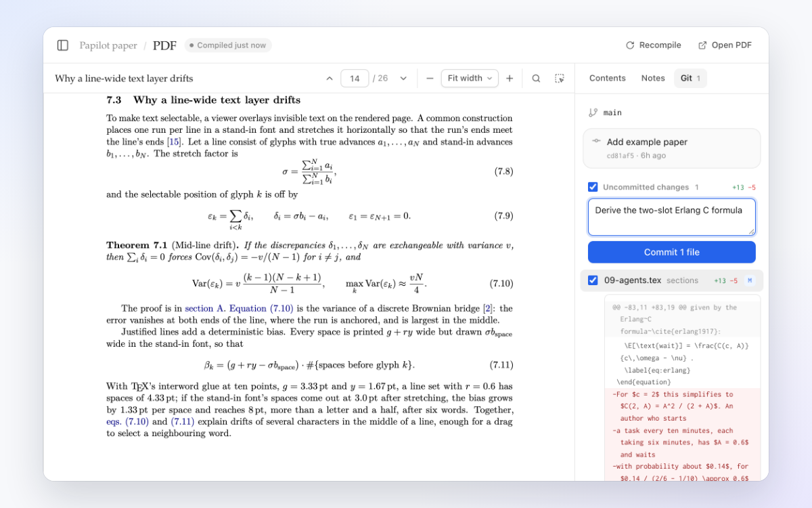Select the Git tab
Image resolution: width=812 pixels, height=508 pixels.
tap(690, 79)
